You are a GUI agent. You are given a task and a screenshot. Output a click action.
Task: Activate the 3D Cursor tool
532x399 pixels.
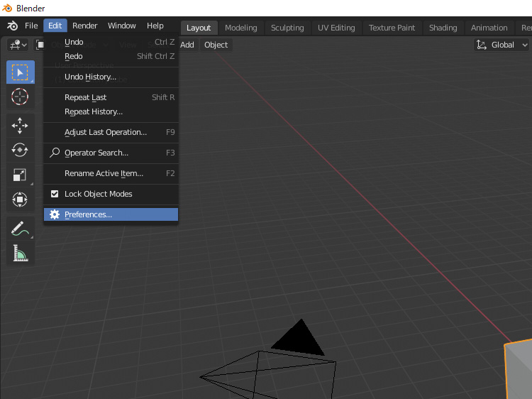tap(20, 97)
